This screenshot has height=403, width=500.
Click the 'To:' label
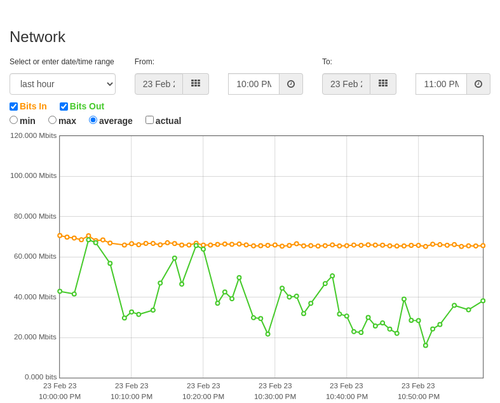tap(327, 62)
